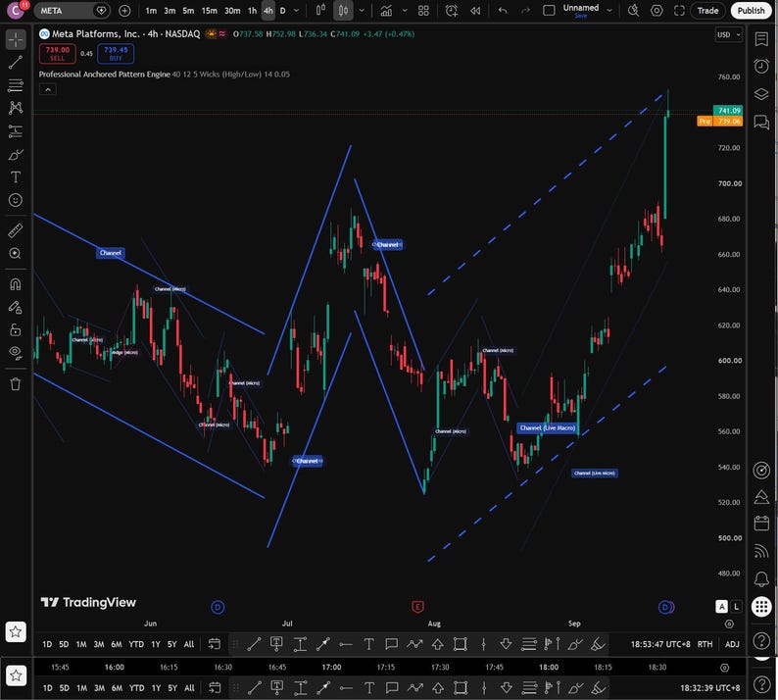The image size is (778, 700).
Task: Switch to the 30m interval
Action: [232, 11]
